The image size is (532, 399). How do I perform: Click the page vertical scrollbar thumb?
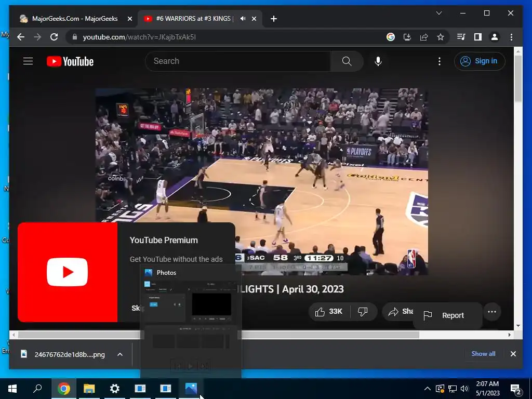tap(518, 78)
